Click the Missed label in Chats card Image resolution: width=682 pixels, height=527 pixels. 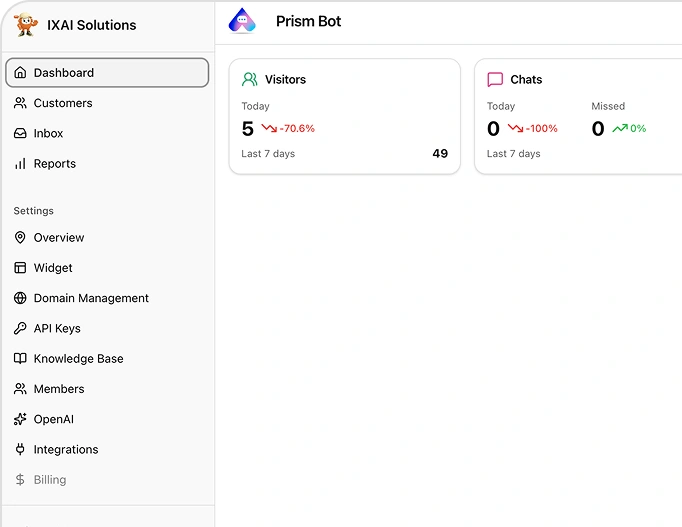[608, 106]
